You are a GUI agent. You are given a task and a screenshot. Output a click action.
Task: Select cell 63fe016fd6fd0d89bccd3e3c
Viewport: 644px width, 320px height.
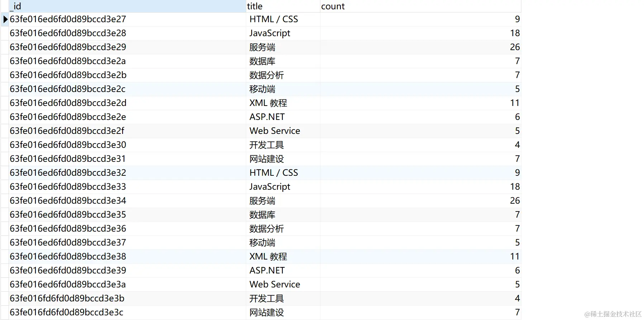click(x=127, y=312)
